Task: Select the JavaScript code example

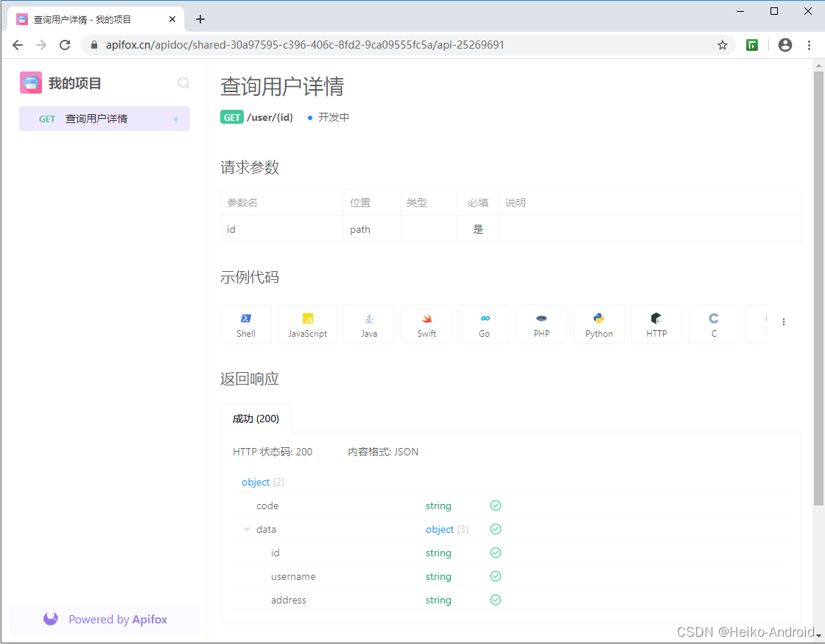Action: point(307,324)
